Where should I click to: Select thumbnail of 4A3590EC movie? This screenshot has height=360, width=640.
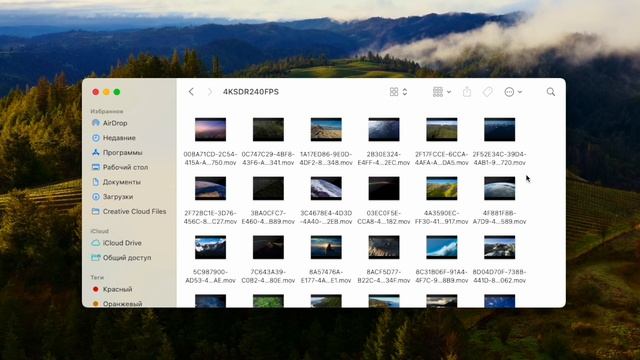(x=442, y=188)
